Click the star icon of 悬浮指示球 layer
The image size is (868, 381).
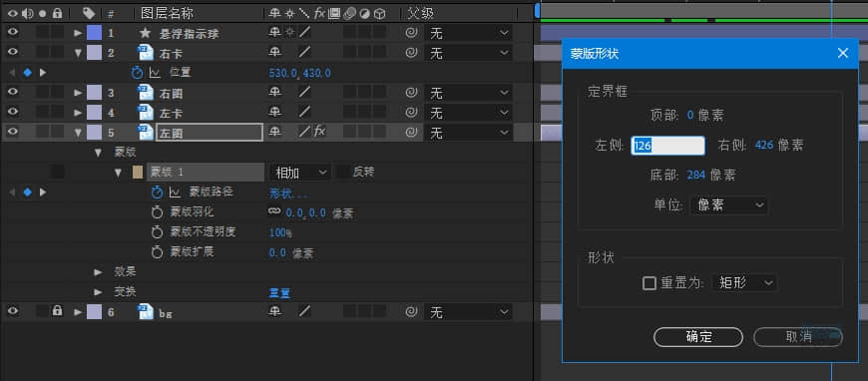coord(145,33)
